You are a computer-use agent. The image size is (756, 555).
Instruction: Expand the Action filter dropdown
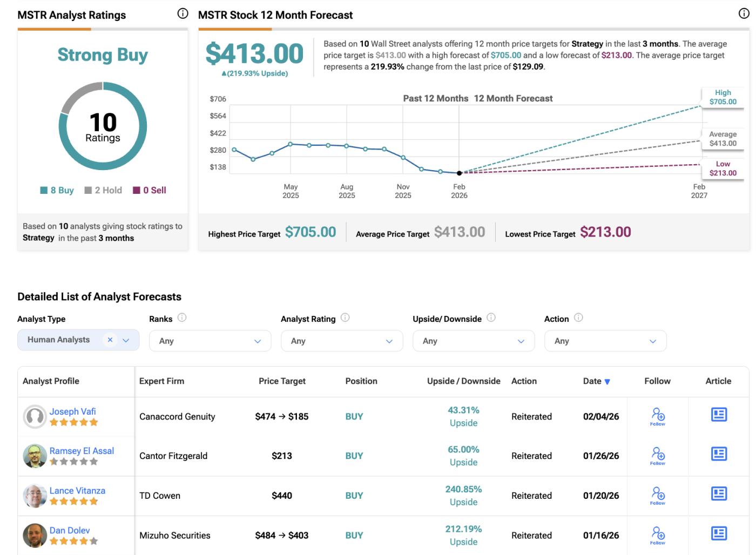[605, 341]
